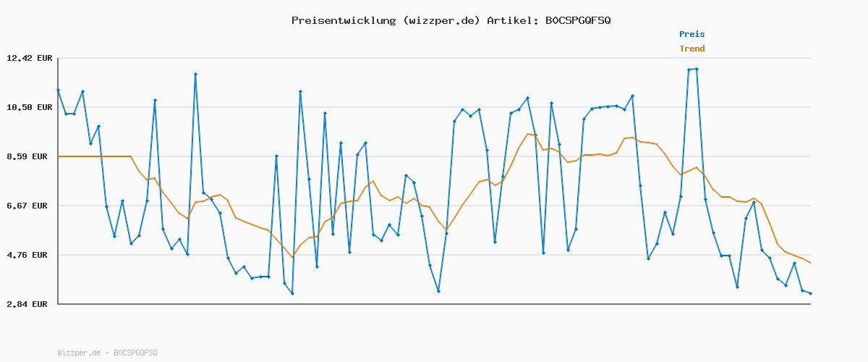Click the Preis legend label

pyautogui.click(x=692, y=34)
